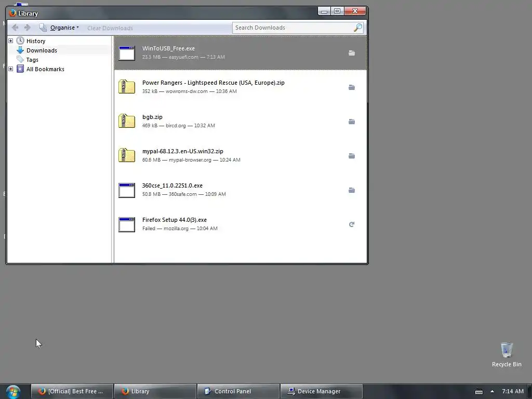Click the History clock icon

[x=20, y=41]
